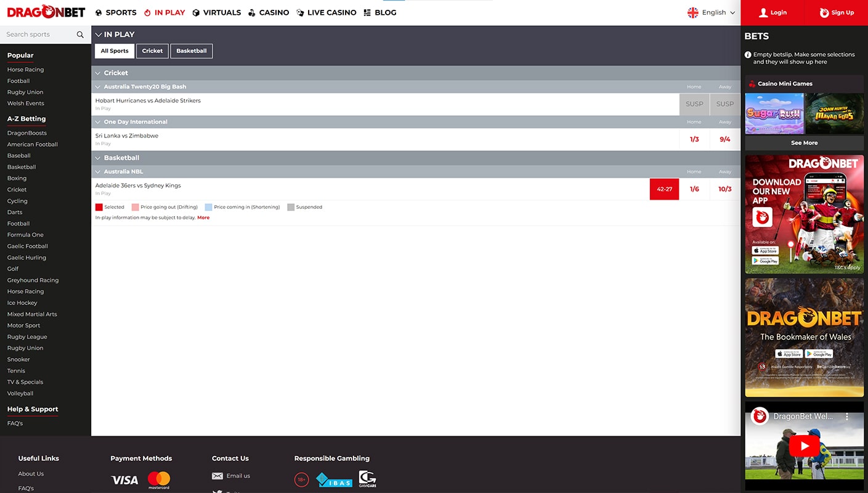Select the Basketball filter tab
Screen dimensions: 868x493
[x=192, y=51]
